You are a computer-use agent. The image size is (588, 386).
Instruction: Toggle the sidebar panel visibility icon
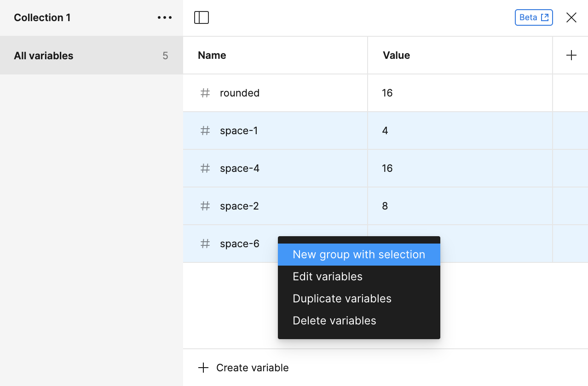201,17
